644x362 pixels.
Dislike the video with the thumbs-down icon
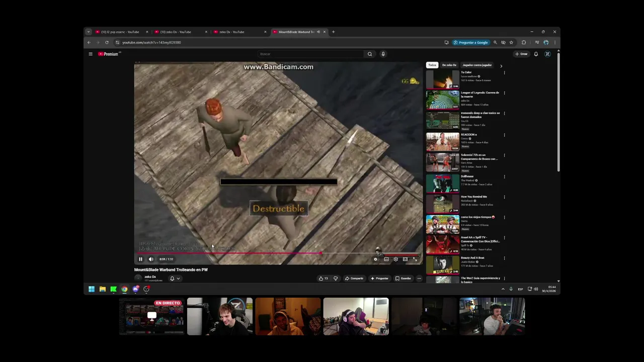[x=336, y=278]
